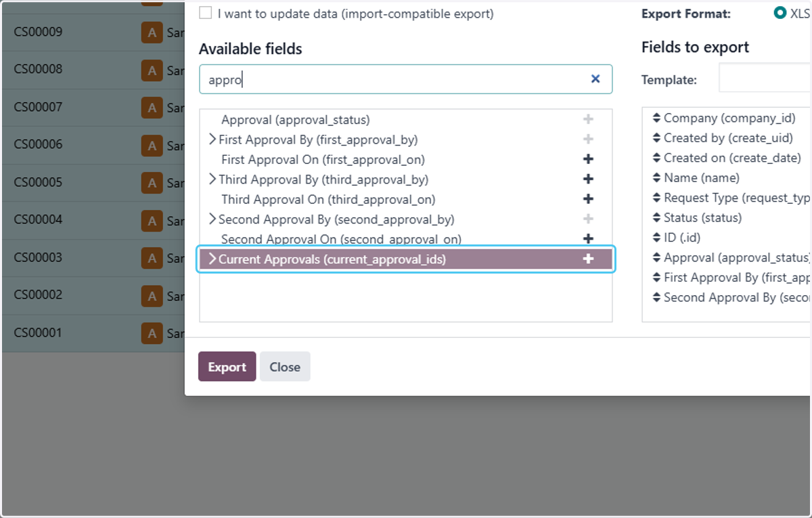The height and width of the screenshot is (518, 812).
Task: Click CS00005 record in background list
Action: tap(39, 182)
